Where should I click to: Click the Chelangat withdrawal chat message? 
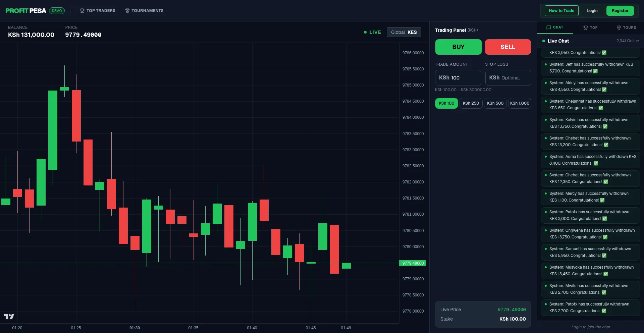pos(590,105)
